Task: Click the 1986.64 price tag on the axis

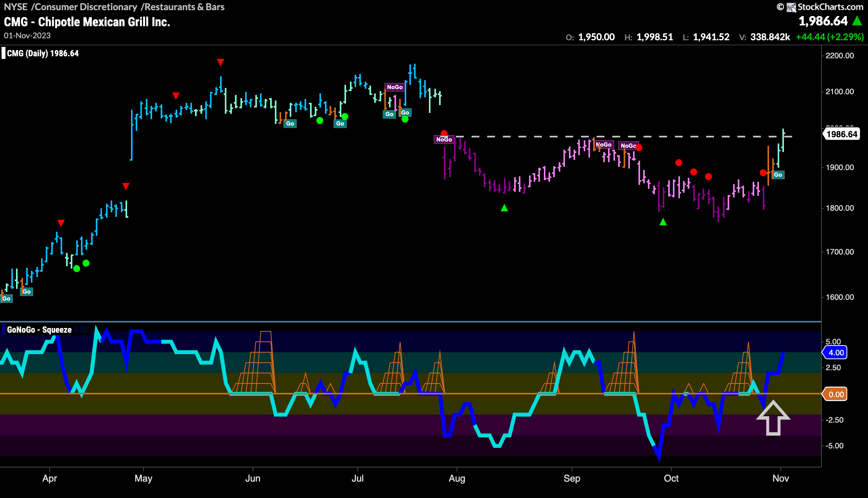Action: click(x=841, y=134)
